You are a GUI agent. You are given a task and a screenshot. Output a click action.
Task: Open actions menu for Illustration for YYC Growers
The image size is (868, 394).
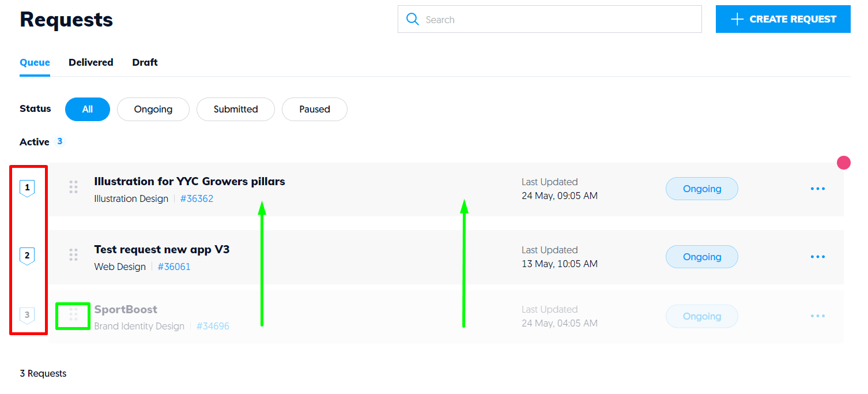(x=817, y=188)
